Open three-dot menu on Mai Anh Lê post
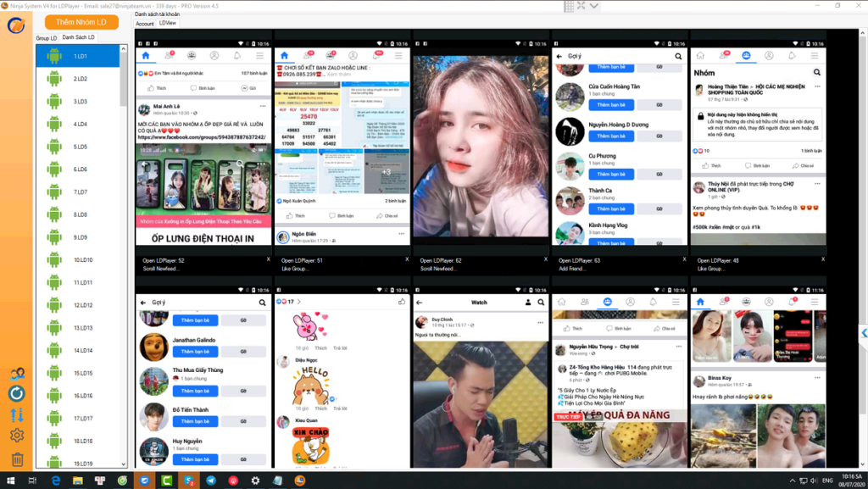The width and height of the screenshot is (868, 489). 263,106
